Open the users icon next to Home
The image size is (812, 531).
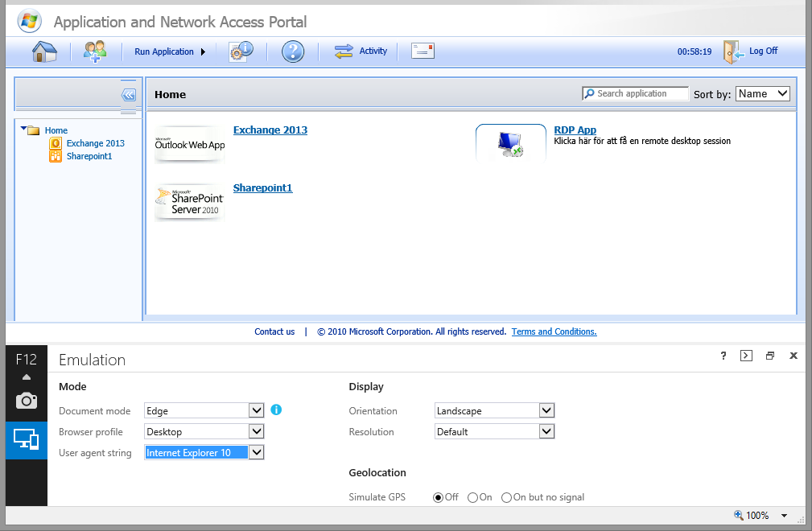coord(94,51)
